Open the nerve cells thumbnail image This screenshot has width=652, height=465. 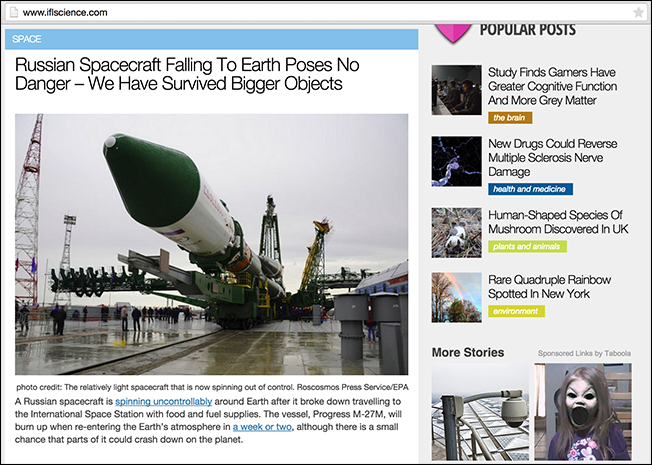pyautogui.click(x=457, y=161)
